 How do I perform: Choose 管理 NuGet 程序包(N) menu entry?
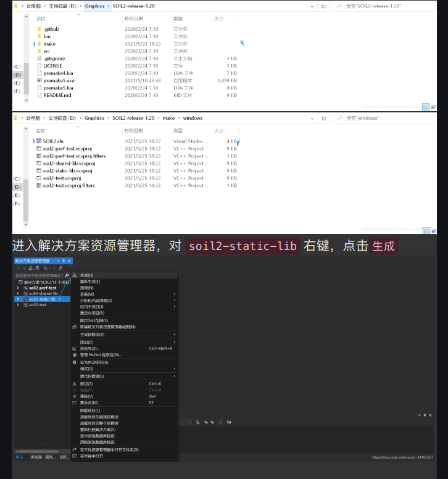[124, 355]
